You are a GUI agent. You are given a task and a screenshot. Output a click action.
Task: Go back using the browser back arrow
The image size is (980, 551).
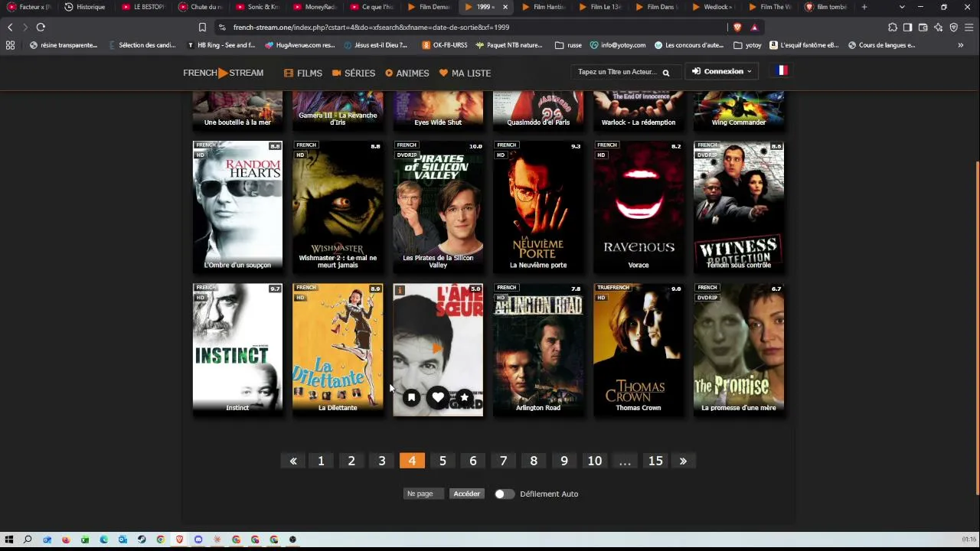point(10,27)
